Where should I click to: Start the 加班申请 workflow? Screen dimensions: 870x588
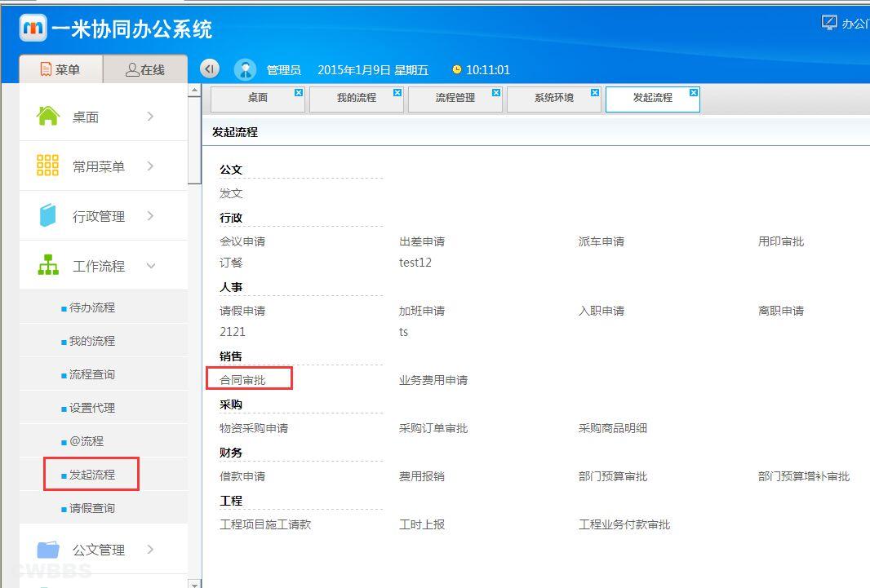click(422, 311)
